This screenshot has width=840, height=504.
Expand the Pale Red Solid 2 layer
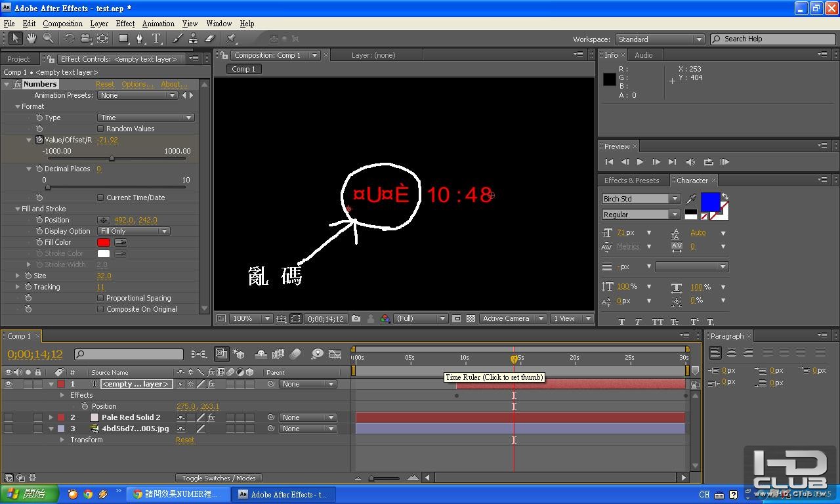coord(51,417)
